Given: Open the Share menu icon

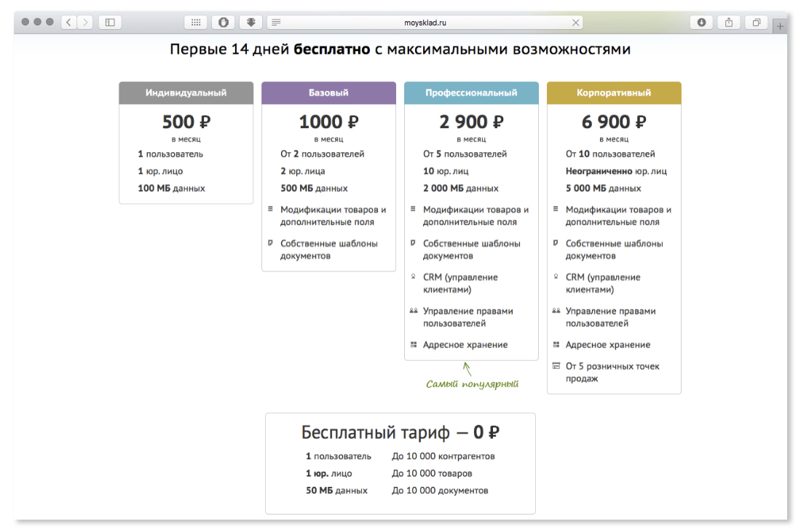Looking at the screenshot, I should tap(729, 23).
